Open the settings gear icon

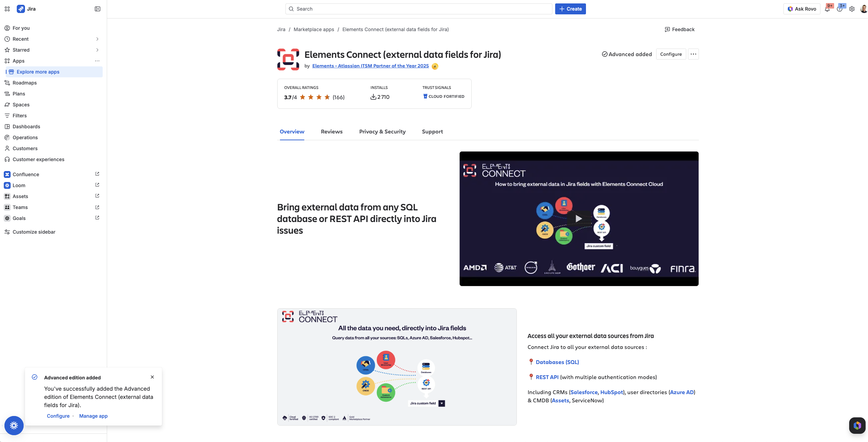coord(852,9)
